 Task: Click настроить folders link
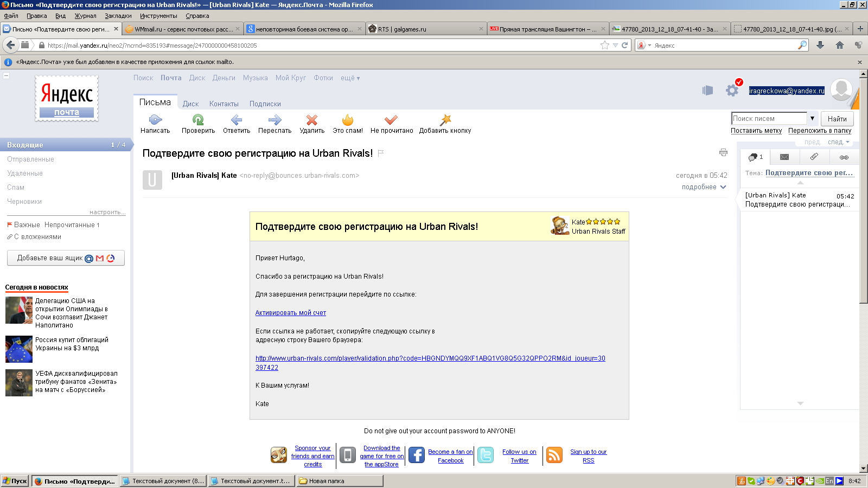(x=107, y=212)
